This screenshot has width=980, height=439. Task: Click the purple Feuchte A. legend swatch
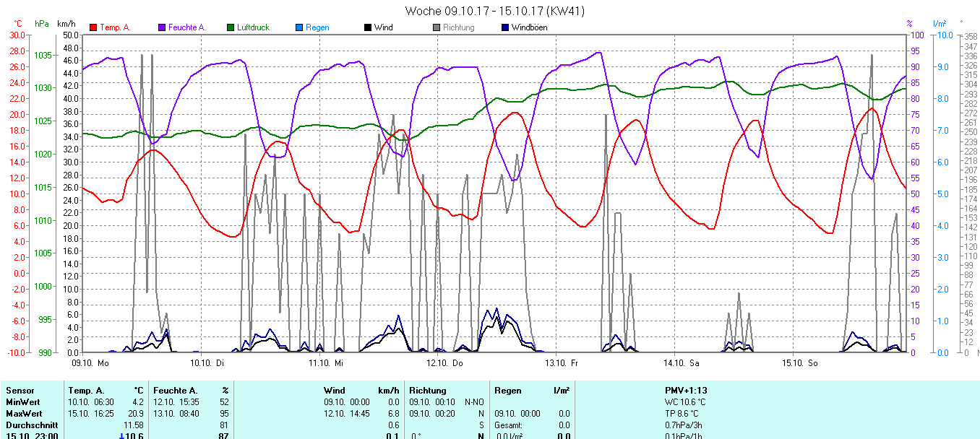[162, 27]
